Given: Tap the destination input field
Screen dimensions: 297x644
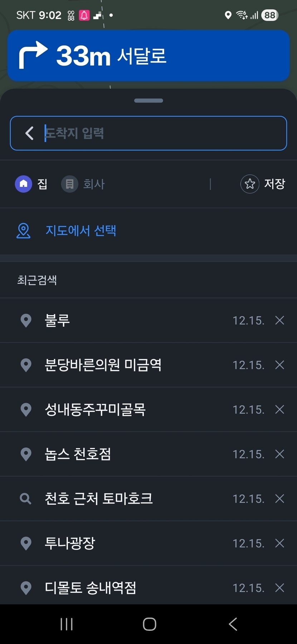Looking at the screenshot, I should [x=161, y=133].
